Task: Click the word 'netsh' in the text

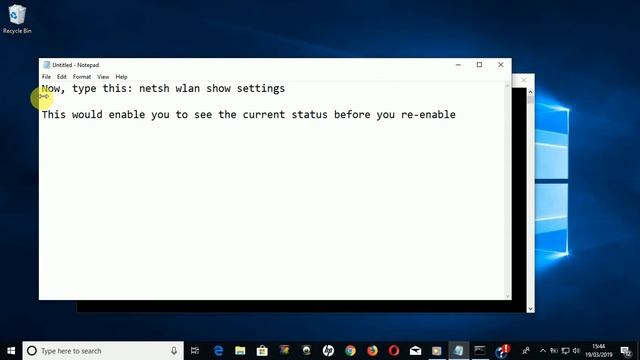Action: [x=154, y=89]
